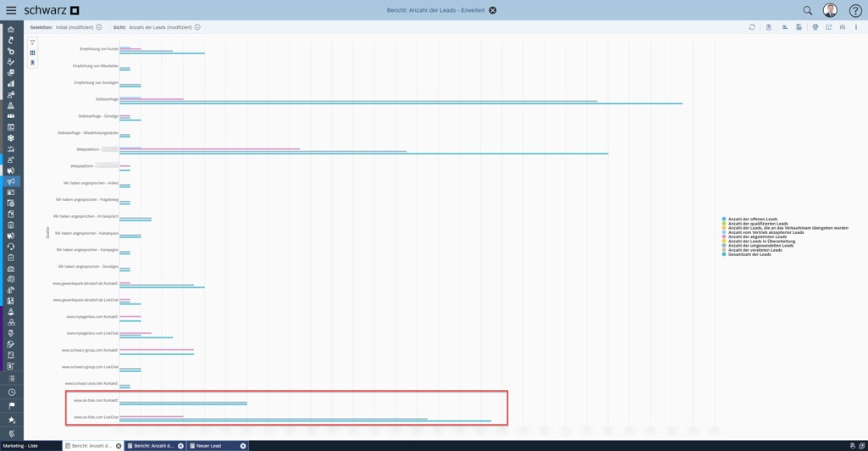Close the report via the title X button

pyautogui.click(x=493, y=11)
